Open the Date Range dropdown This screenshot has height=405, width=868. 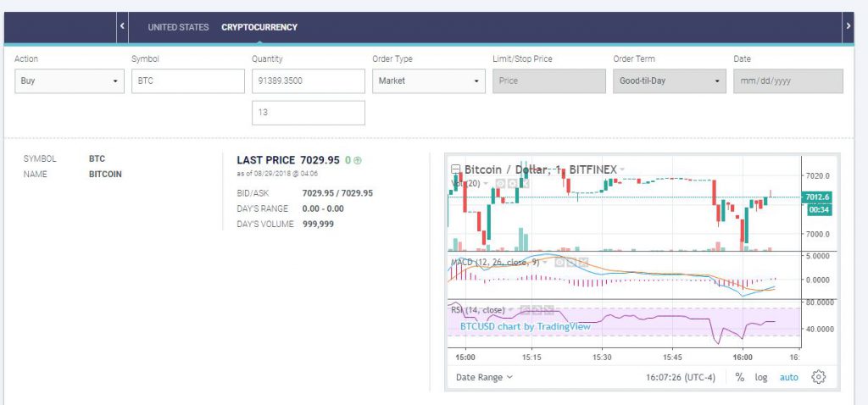click(x=484, y=377)
